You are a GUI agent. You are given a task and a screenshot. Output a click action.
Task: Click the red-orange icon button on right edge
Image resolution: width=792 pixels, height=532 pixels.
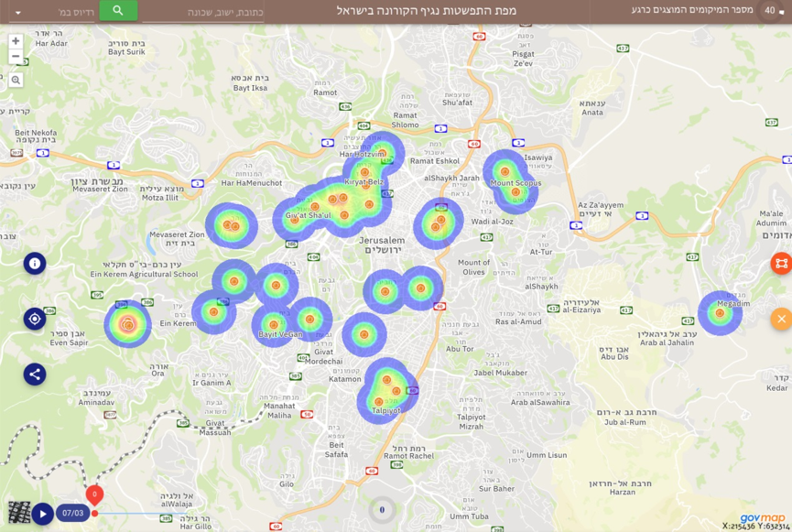pos(781,263)
